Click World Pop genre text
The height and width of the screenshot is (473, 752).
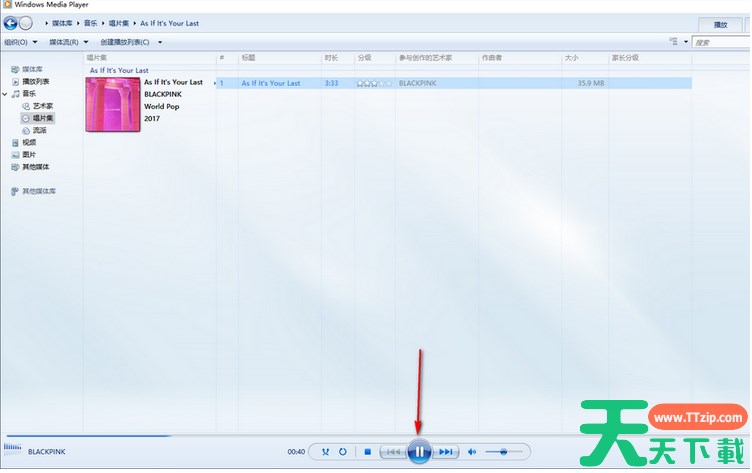tap(162, 106)
